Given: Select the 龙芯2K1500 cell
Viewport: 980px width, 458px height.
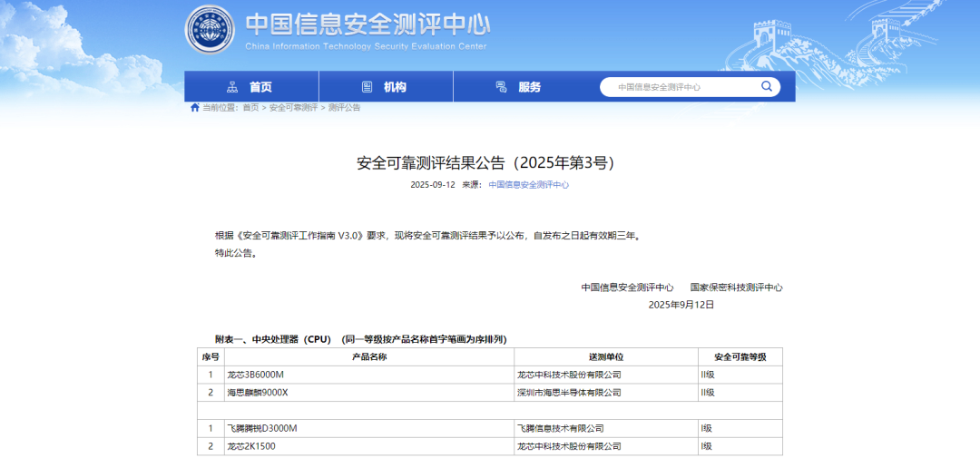Looking at the screenshot, I should (369, 446).
